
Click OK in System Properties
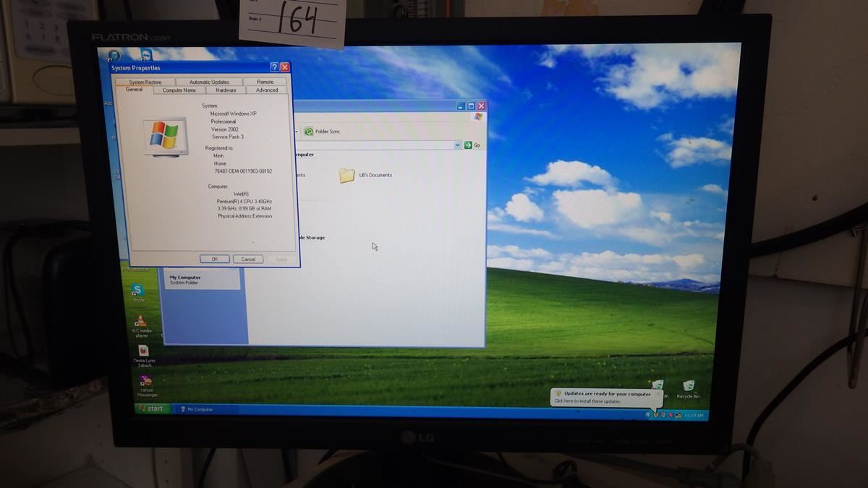click(x=215, y=259)
